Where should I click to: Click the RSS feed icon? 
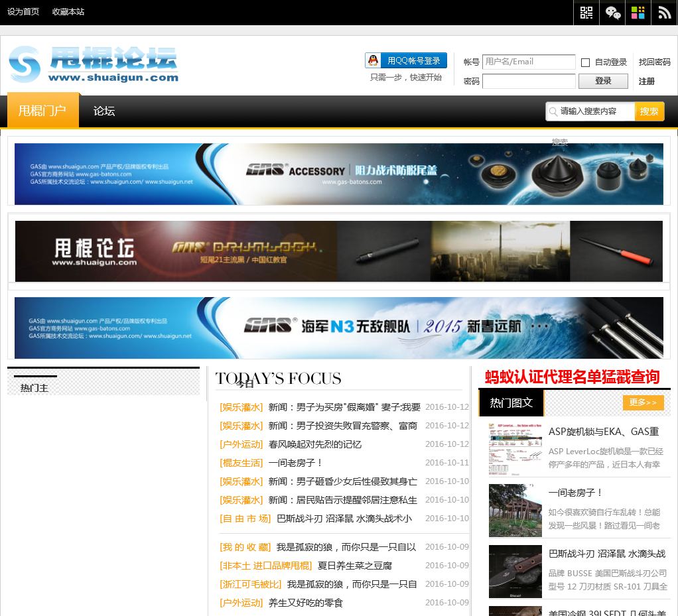(x=664, y=13)
